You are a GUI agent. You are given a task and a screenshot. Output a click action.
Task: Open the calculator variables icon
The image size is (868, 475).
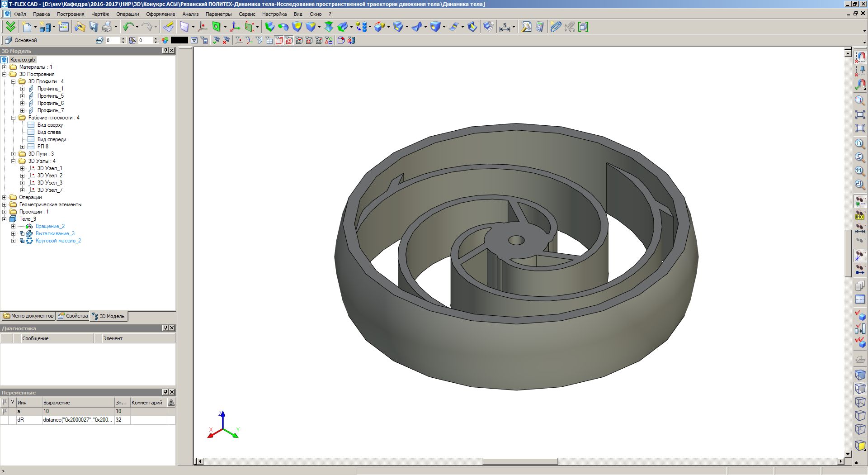pos(540,27)
